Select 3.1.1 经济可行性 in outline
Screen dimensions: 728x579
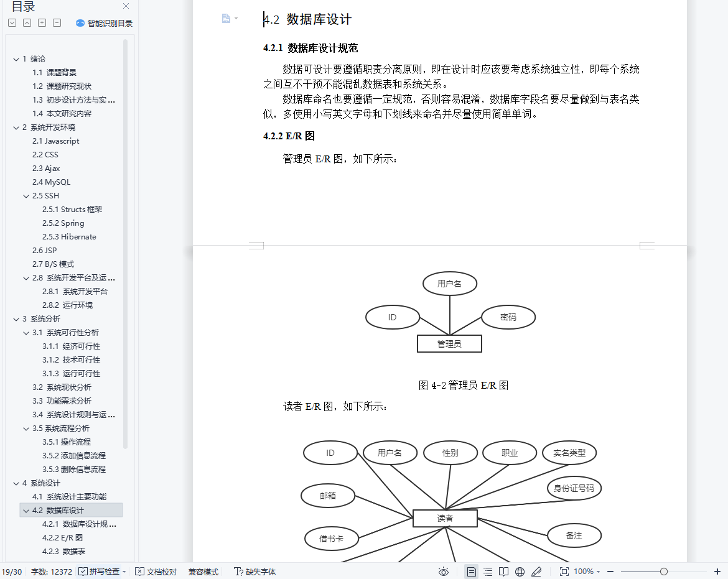click(x=71, y=346)
